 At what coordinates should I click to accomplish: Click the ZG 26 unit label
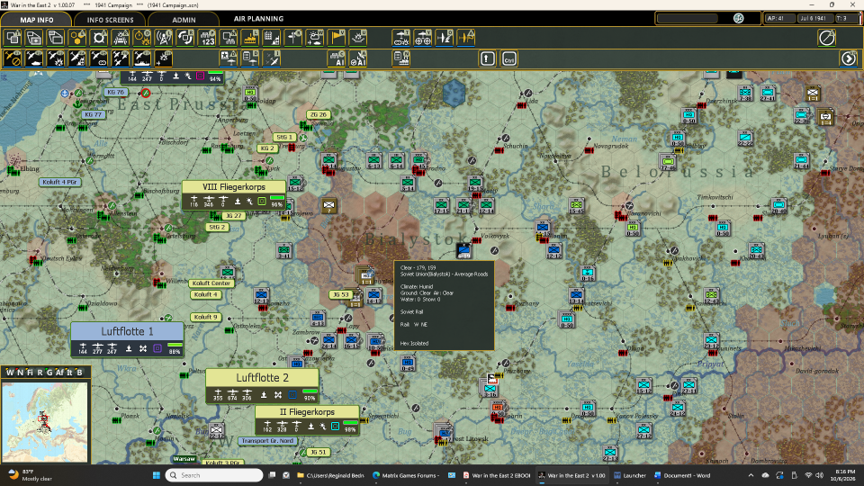click(x=318, y=115)
